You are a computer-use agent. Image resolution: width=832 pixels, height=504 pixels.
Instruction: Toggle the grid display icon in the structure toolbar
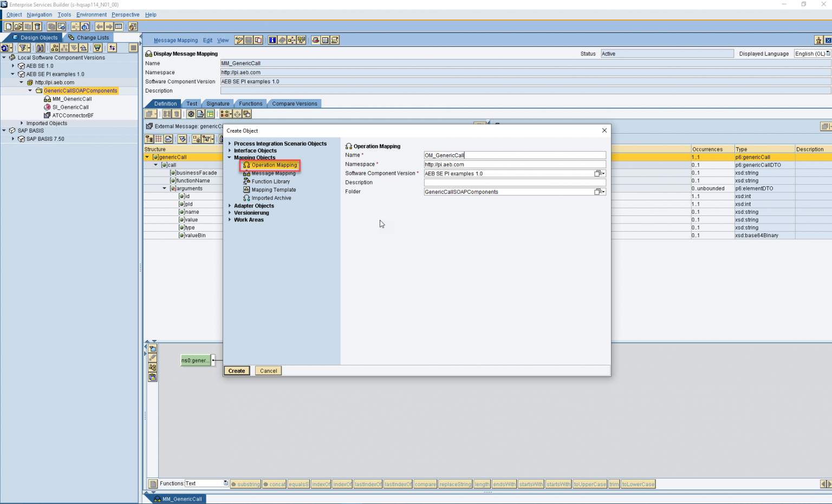coord(158,139)
